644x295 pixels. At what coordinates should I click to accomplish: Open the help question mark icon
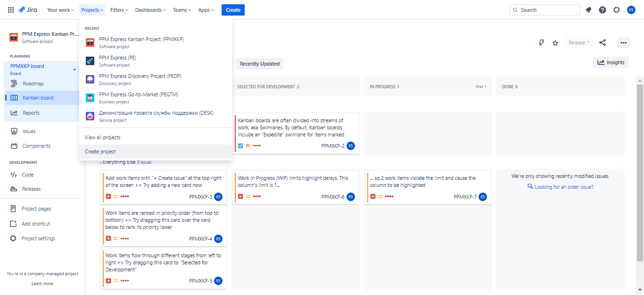pyautogui.click(x=603, y=10)
